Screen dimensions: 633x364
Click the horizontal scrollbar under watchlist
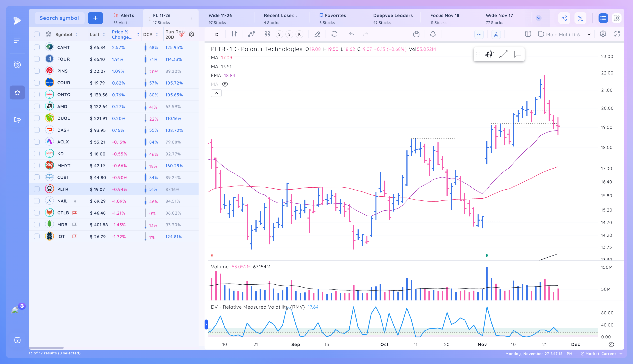click(46, 348)
